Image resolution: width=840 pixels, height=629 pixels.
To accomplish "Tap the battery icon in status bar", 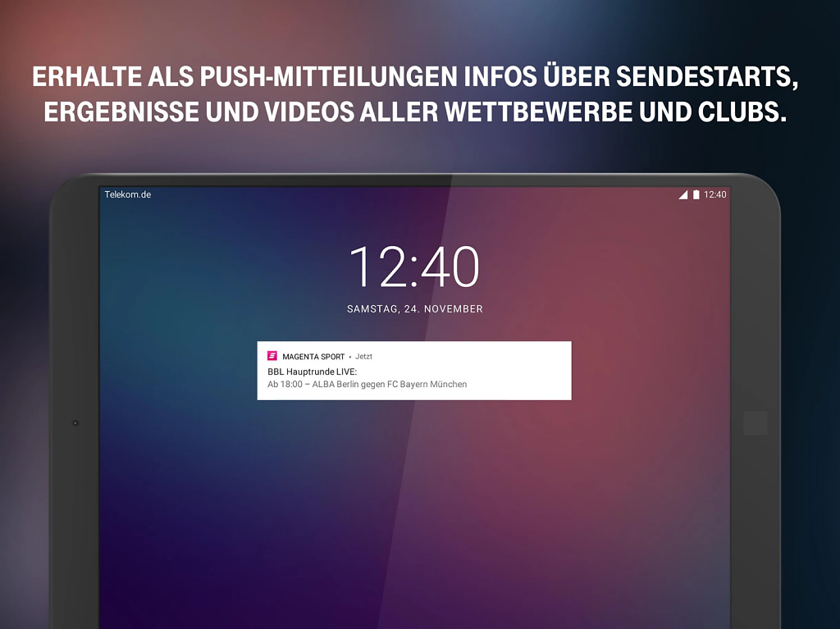I will coord(696,194).
